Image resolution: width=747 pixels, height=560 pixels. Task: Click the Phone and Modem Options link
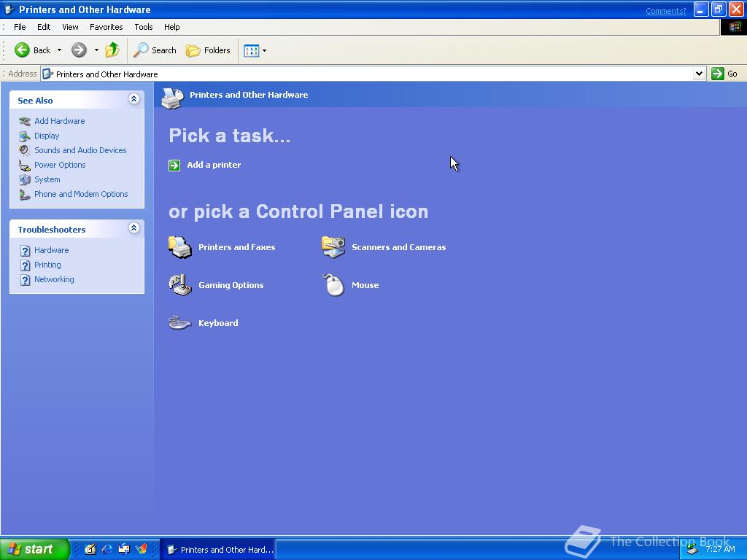(81, 194)
